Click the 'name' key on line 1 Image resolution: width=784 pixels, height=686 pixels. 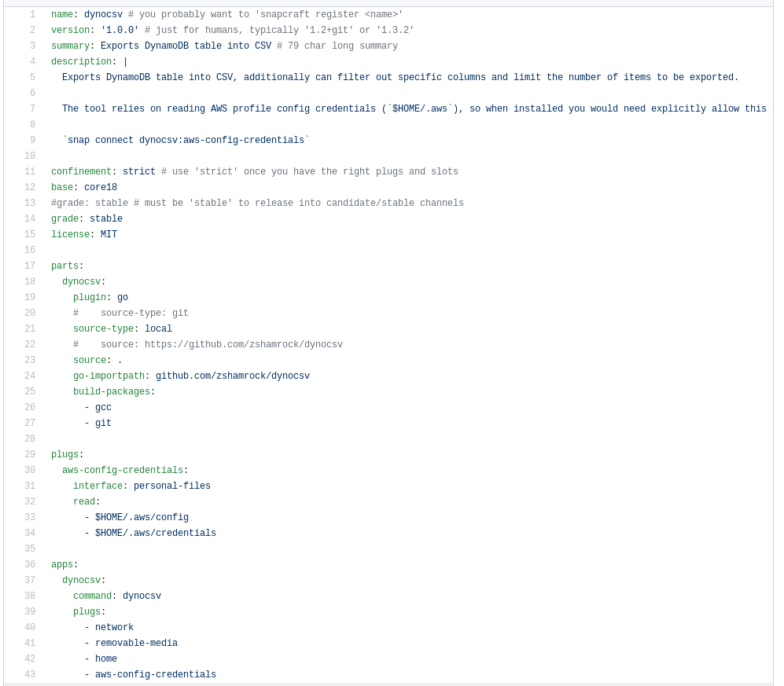pos(62,14)
